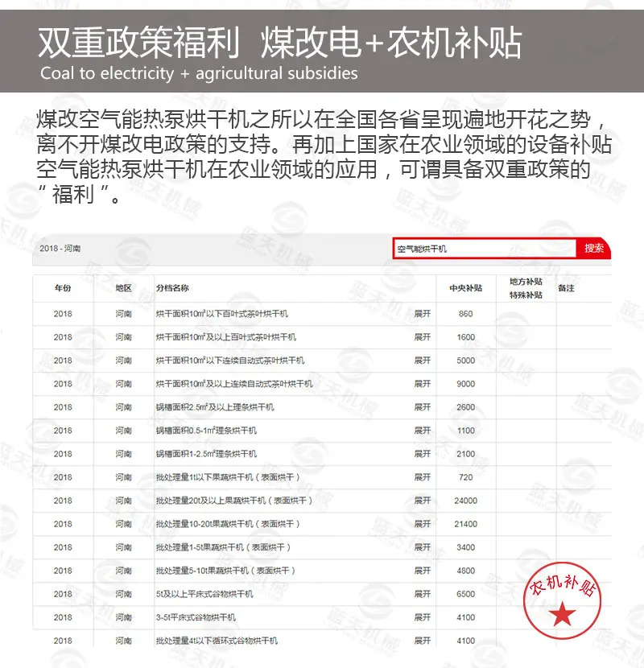Click 河南 in the 5t及以上平床式谷物烘干机 row

click(x=124, y=594)
